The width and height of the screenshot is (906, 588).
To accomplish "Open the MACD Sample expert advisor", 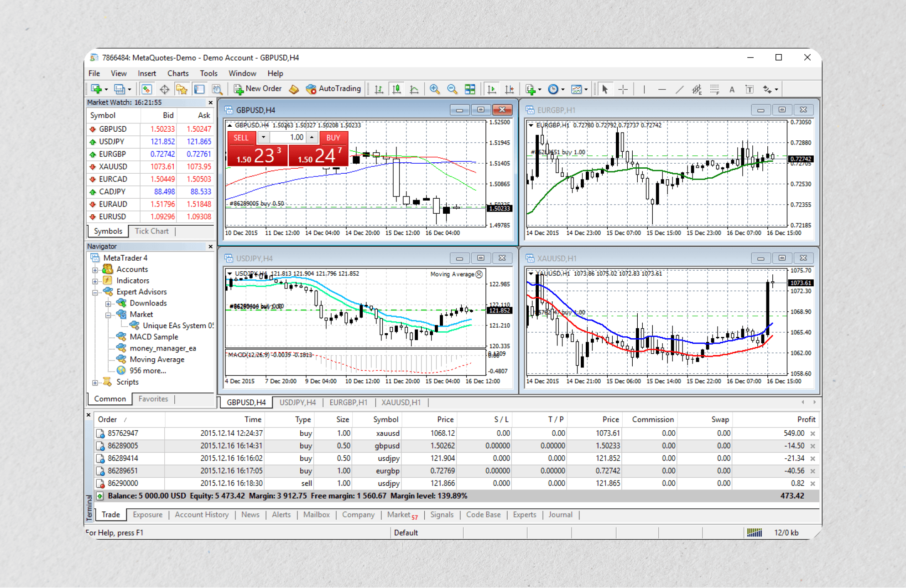I will [x=153, y=337].
